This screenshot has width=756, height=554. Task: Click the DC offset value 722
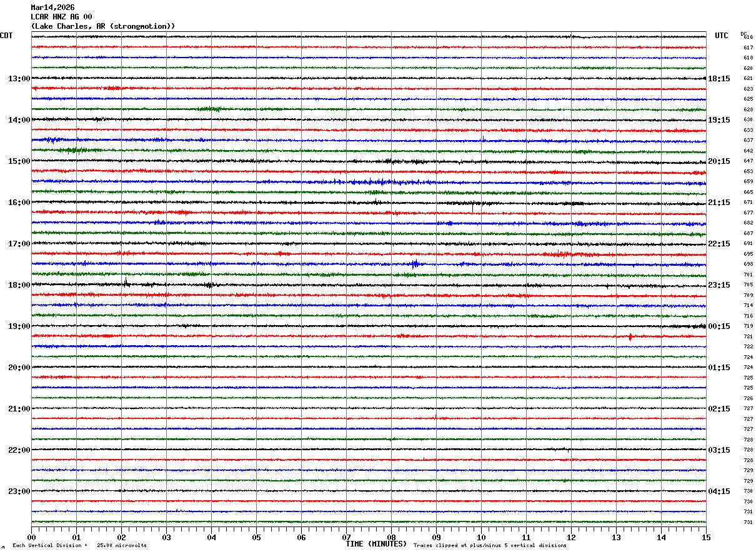748,346
